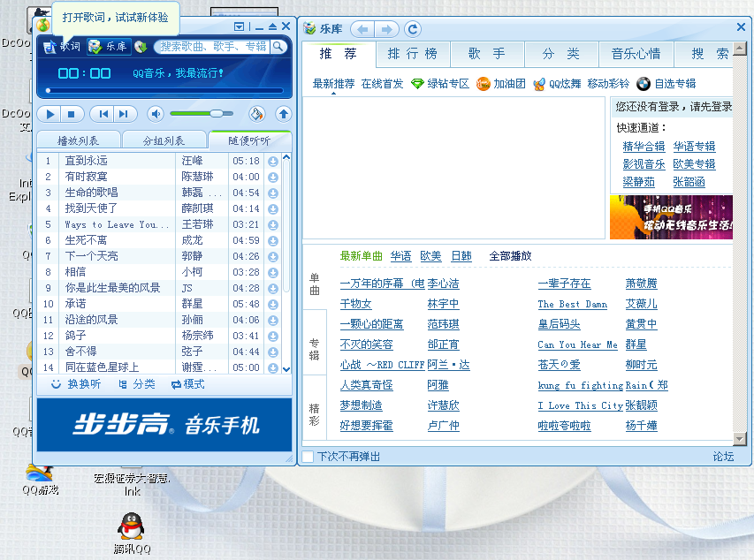Image resolution: width=754 pixels, height=560 pixels.
Task: Click the blue up-arrow icon in player
Action: pyautogui.click(x=283, y=114)
